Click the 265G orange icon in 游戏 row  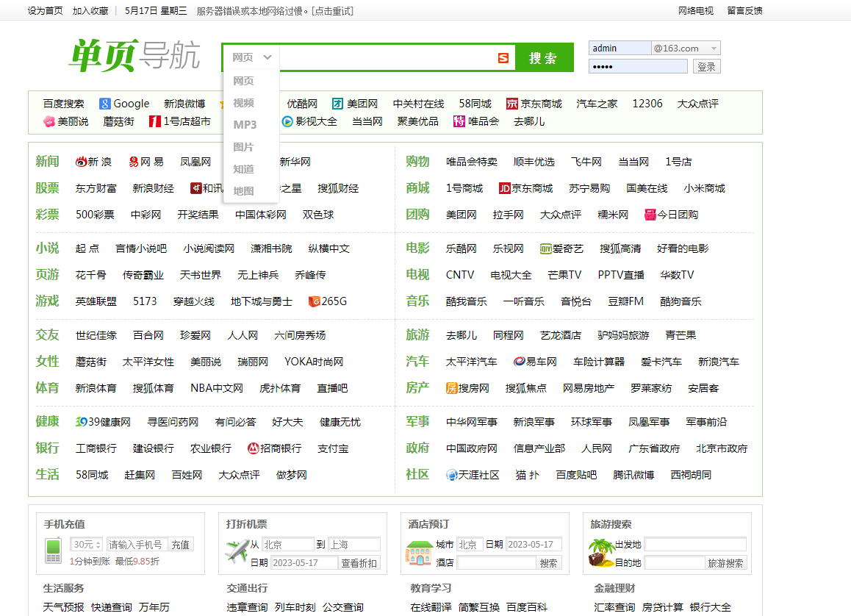click(x=314, y=301)
